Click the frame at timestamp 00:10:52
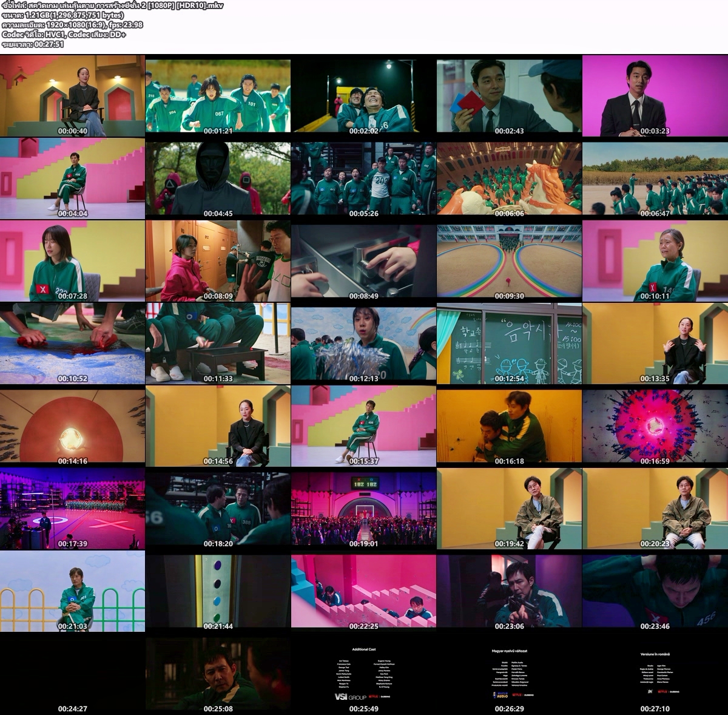The width and height of the screenshot is (728, 715). pyautogui.click(x=72, y=344)
